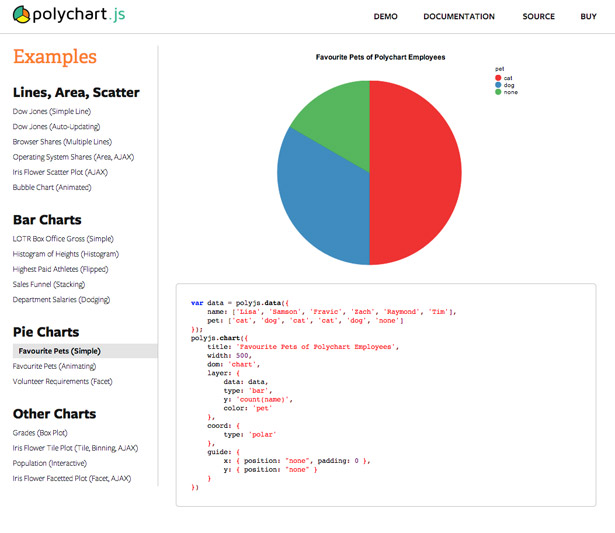Click the chart title Favourite Pets of Polychart Employees
Viewport: 615px width, 533px height.
coord(380,57)
